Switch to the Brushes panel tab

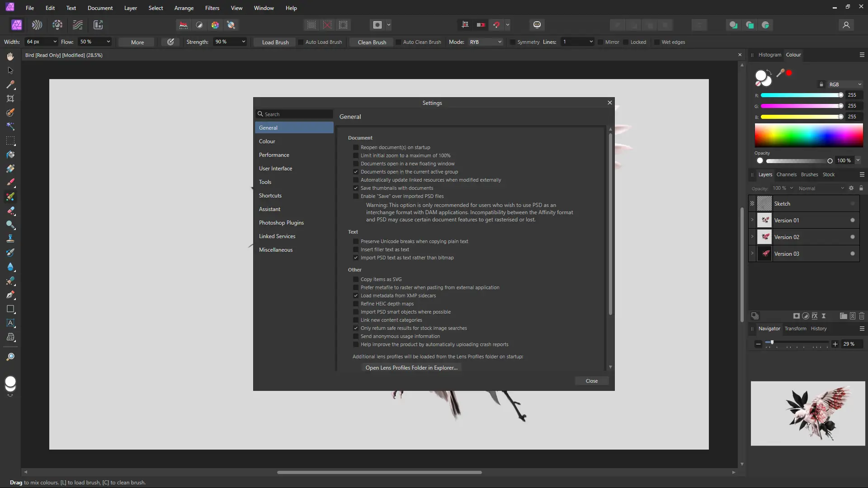click(809, 174)
